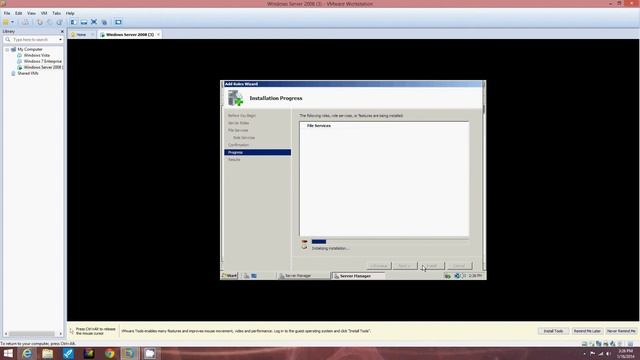
Task: Open the library search dropdown arrow
Action: [x=60, y=40]
